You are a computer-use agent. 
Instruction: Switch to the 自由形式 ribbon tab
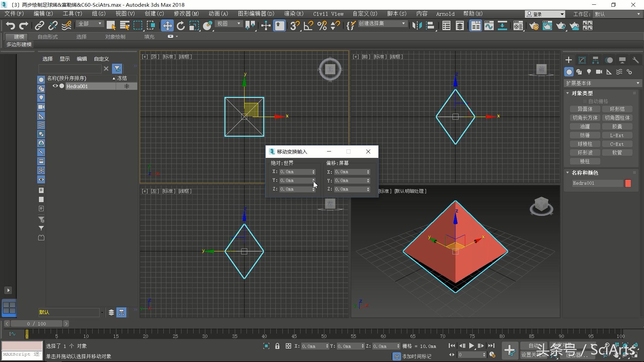[x=47, y=37]
